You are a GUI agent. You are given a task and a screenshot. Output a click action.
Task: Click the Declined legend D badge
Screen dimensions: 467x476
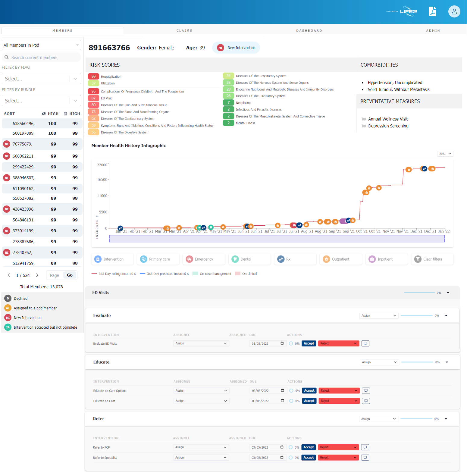coord(8,298)
